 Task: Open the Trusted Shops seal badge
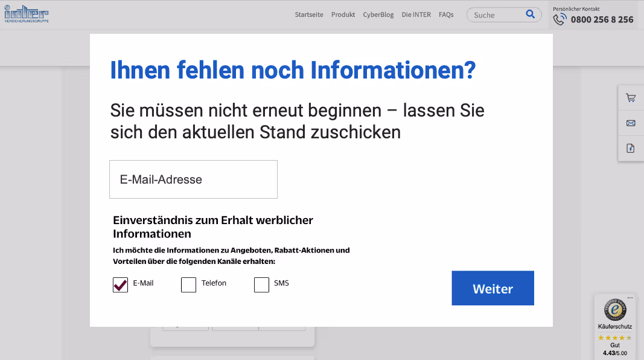pyautogui.click(x=614, y=311)
